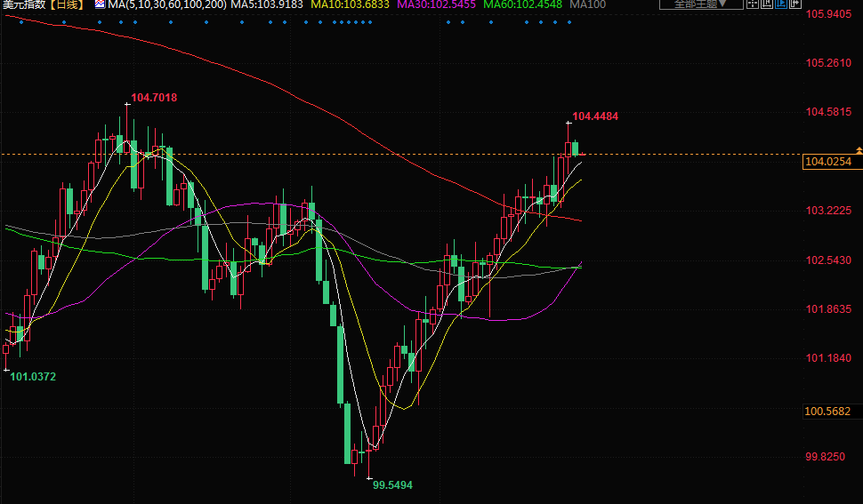The width and height of the screenshot is (863, 504).
Task: Click the 101.0372 low label at left
Action: coord(33,377)
